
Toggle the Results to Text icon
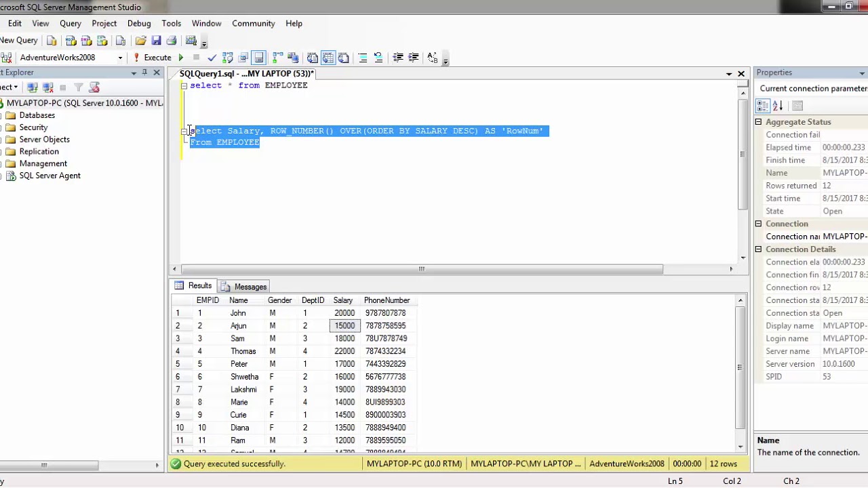click(x=312, y=58)
